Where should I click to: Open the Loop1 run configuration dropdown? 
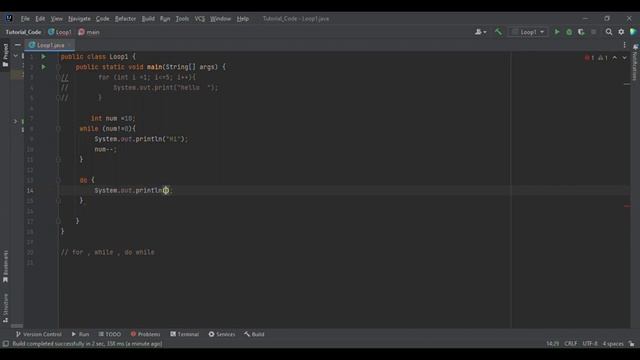[528, 32]
